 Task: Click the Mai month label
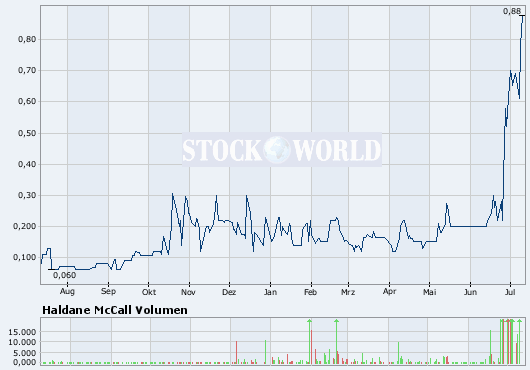point(430,292)
